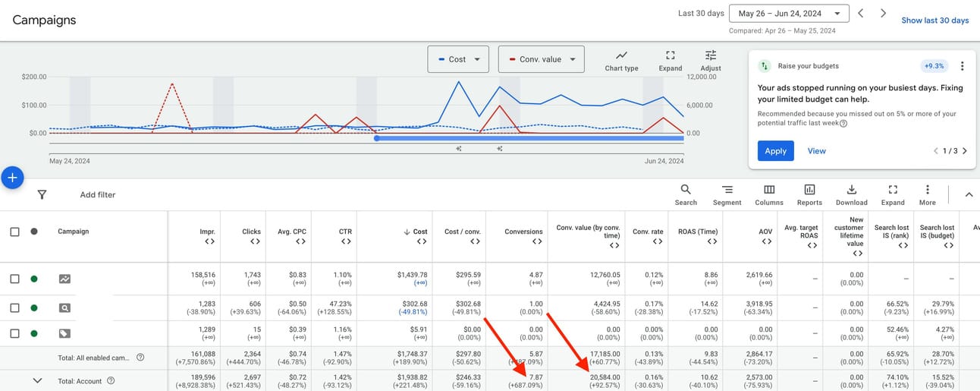Viewport: 980px width, 391px height.
Task: Click the blue plus new campaign button
Action: click(12, 178)
